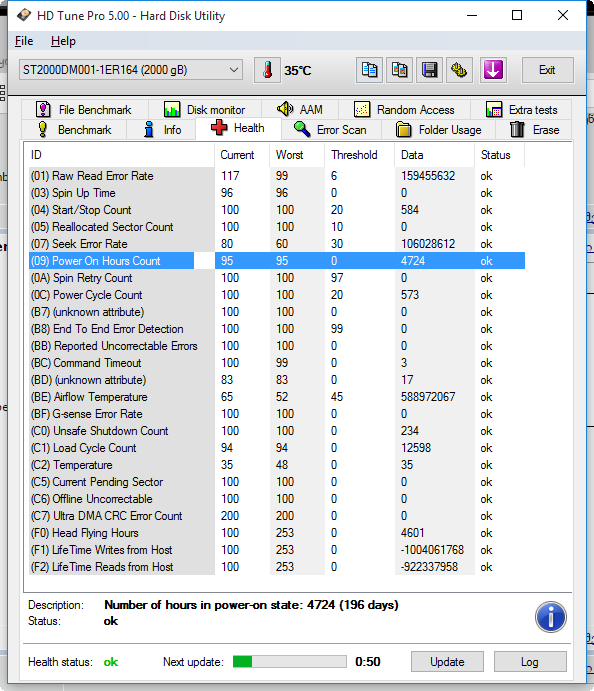Select the Unsafe Shutdown Count row
Screen dimensions: 594x691
tap(277, 431)
